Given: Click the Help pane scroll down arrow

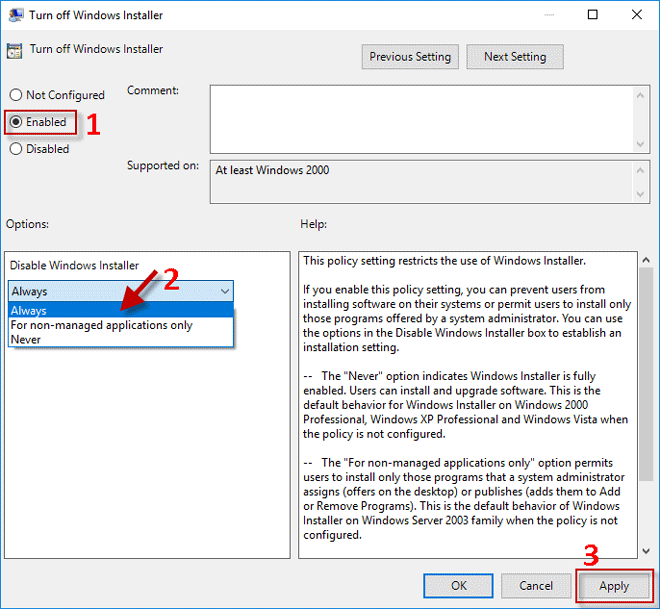Looking at the screenshot, I should pos(646,551).
